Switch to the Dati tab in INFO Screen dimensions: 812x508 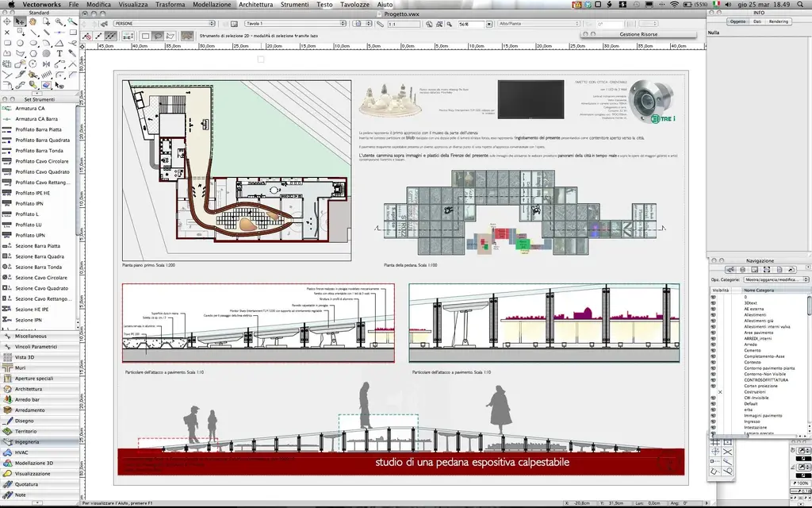[x=757, y=21]
